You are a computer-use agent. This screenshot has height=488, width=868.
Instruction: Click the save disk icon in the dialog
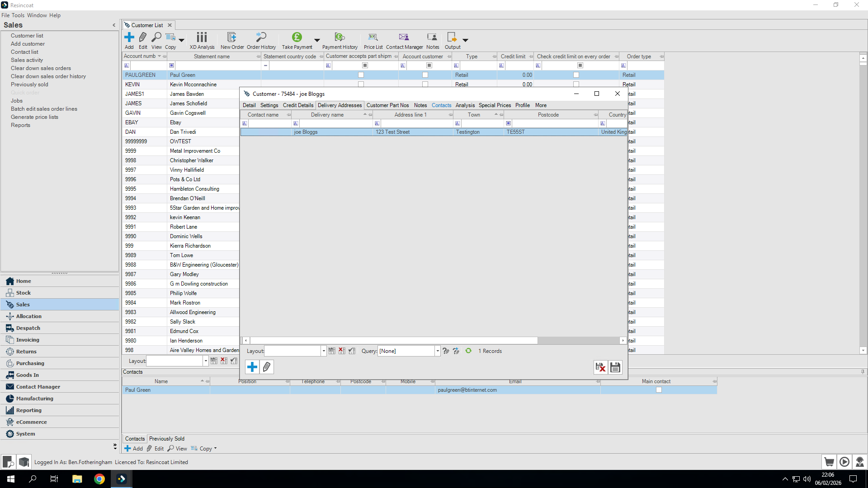(x=615, y=367)
